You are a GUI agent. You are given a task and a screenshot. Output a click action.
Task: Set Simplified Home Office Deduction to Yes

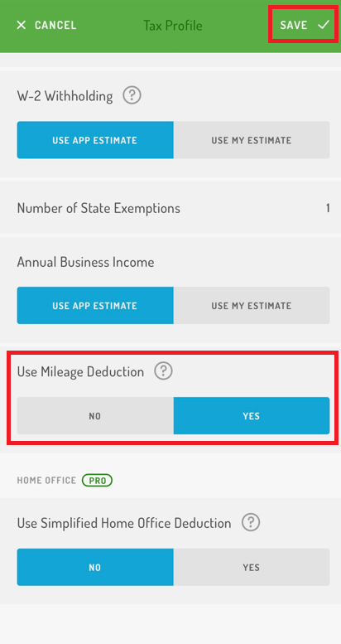coord(252,567)
